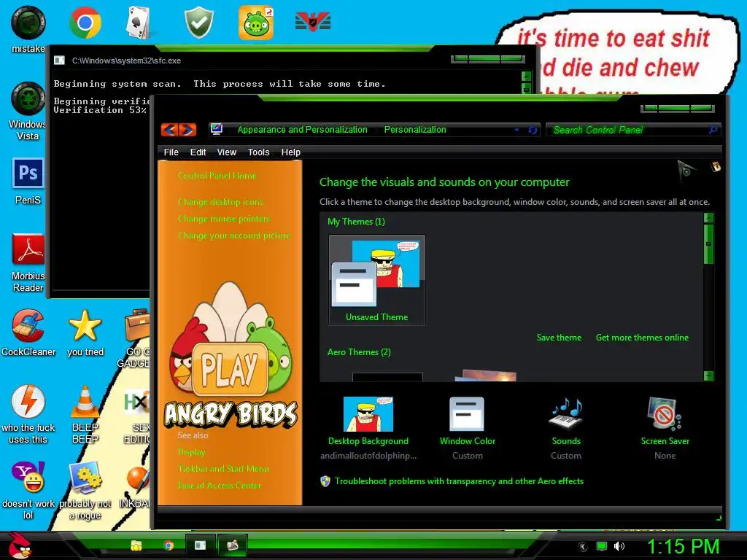Open Control Panel Home link
Viewport: 747px width, 560px height.
217,176
